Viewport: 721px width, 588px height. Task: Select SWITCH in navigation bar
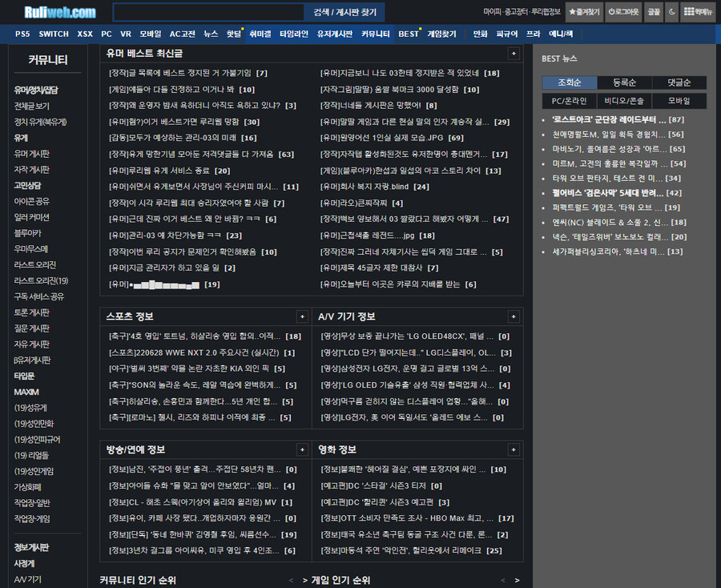pyautogui.click(x=54, y=34)
